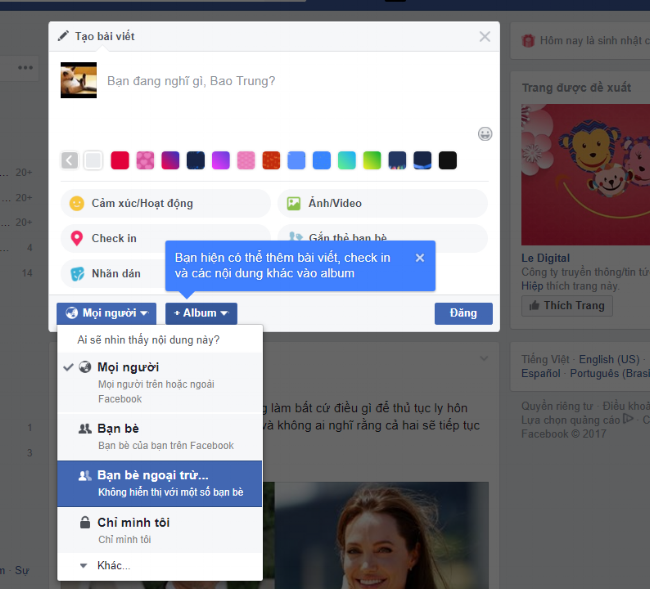Click the pink Check in location pin
Screen dimensions: 650x589
(x=77, y=238)
